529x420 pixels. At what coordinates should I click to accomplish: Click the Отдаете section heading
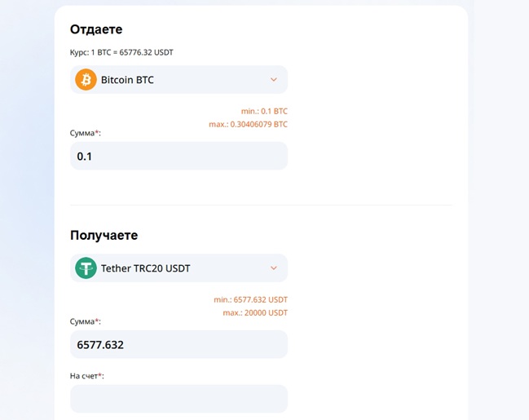coord(96,29)
